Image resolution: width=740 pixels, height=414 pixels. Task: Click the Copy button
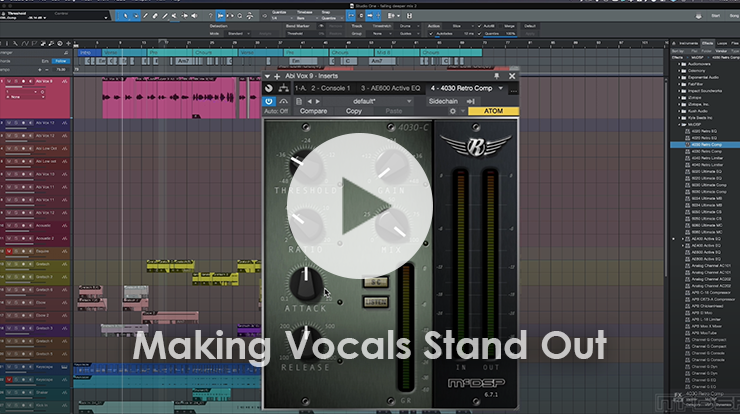coord(353,111)
